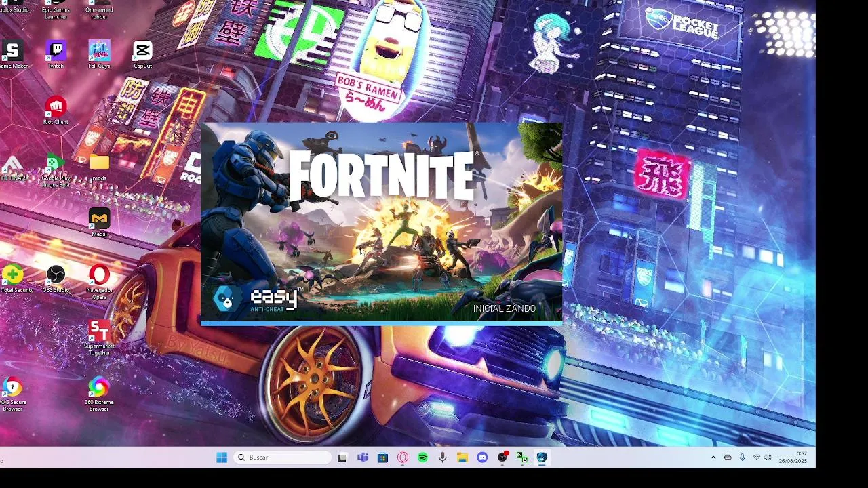Open Opera GX from the taskbar
868x488 pixels.
(403, 457)
